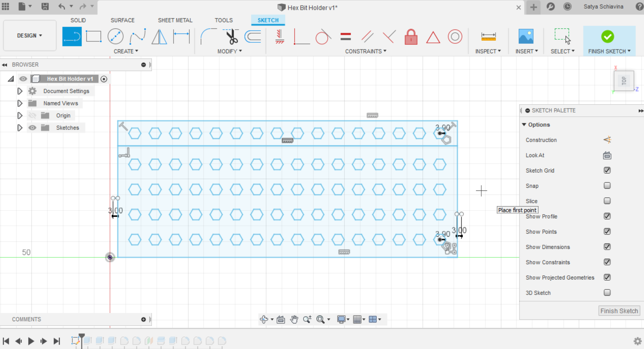Select the Equal constraint icon

click(x=346, y=37)
